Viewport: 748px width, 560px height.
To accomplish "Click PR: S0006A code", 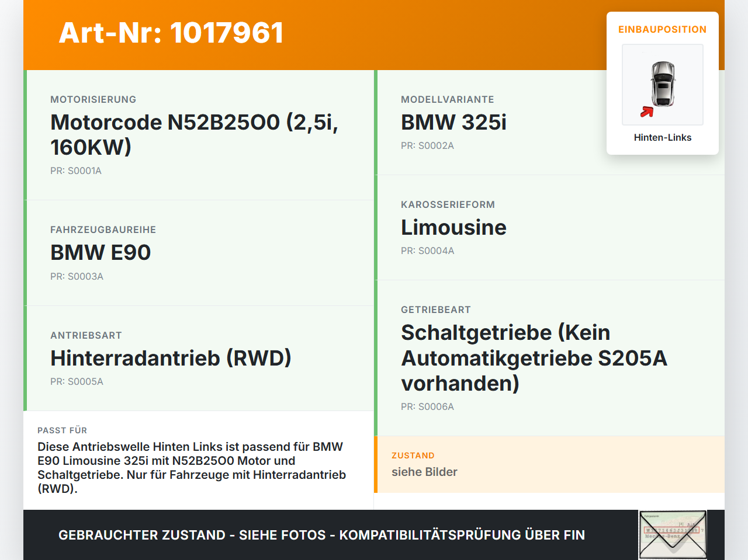I will point(427,406).
